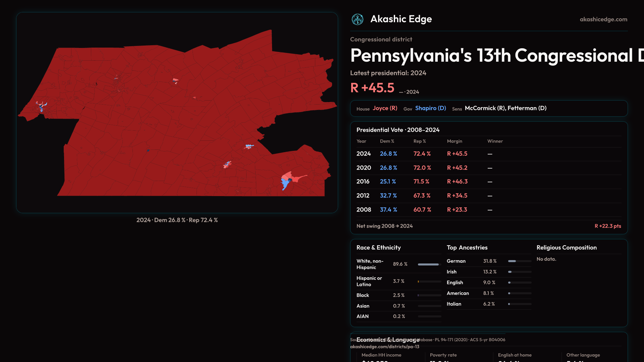644x362 pixels.
Task: Click the map caption 2024 Dem Rep text
Action: point(177,220)
